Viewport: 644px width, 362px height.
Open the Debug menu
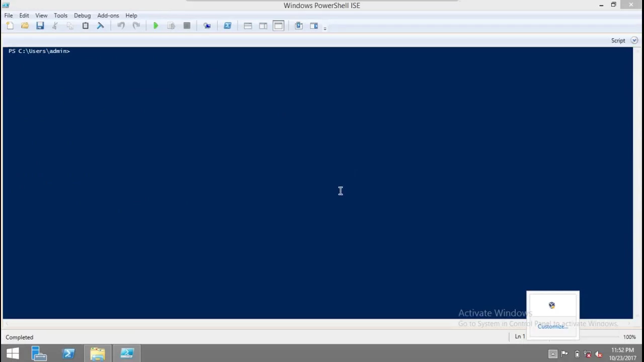tap(82, 16)
